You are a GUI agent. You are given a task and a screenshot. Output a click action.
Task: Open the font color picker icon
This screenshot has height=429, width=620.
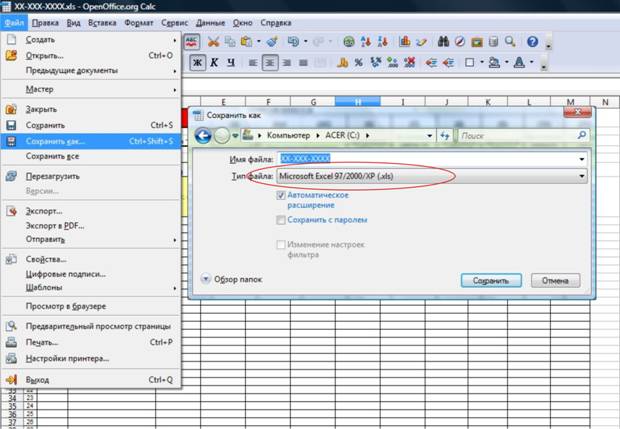click(x=519, y=62)
